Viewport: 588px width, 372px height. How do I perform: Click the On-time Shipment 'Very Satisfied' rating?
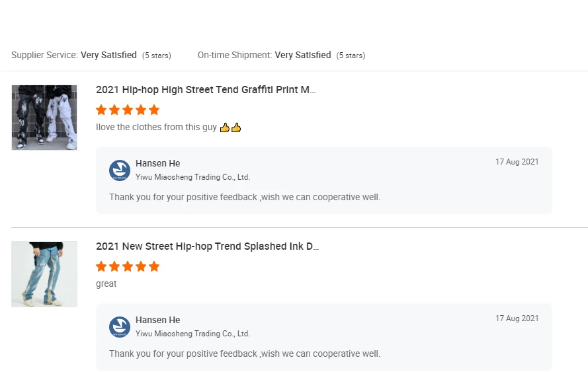(x=303, y=56)
